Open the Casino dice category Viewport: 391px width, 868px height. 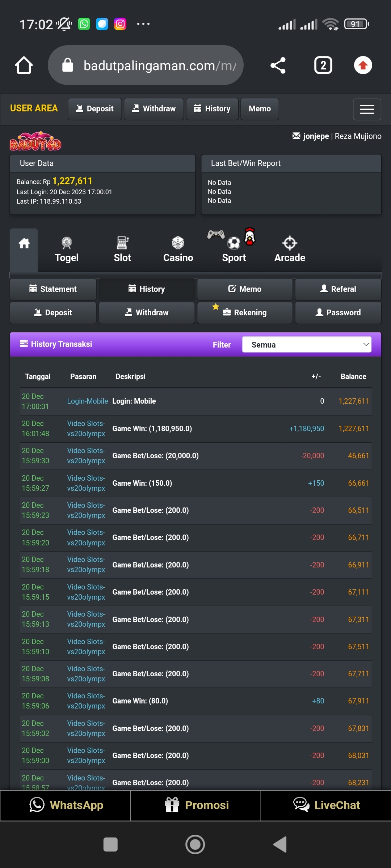pyautogui.click(x=178, y=250)
